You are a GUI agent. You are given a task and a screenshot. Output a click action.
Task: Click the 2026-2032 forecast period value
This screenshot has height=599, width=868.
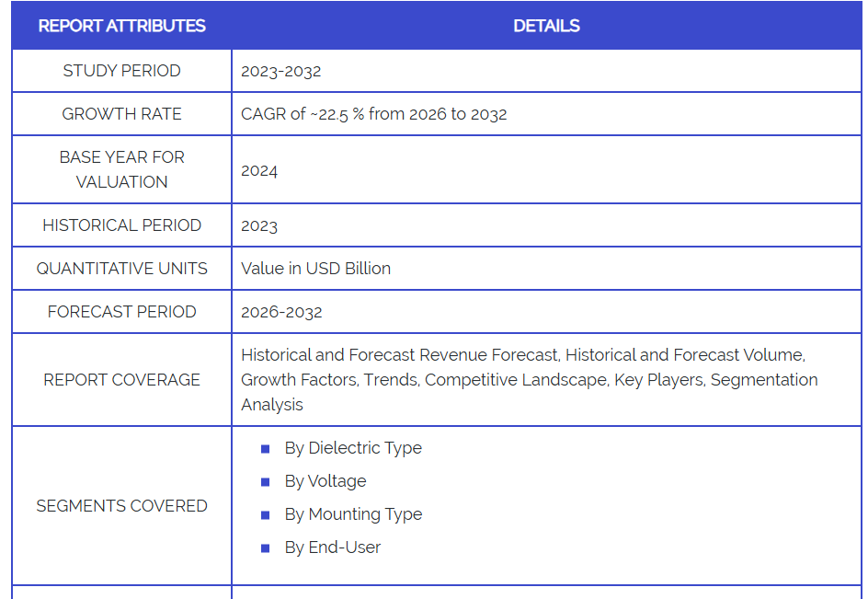[281, 312]
